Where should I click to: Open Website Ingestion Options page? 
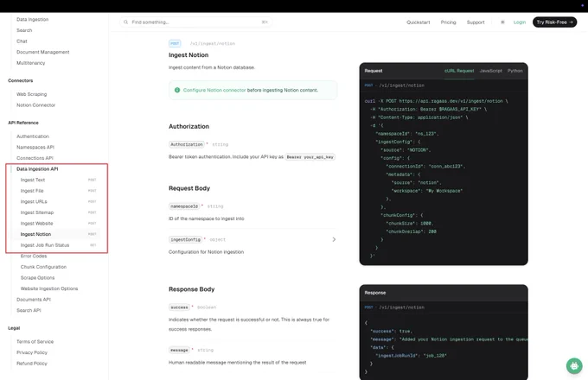pyautogui.click(x=49, y=288)
